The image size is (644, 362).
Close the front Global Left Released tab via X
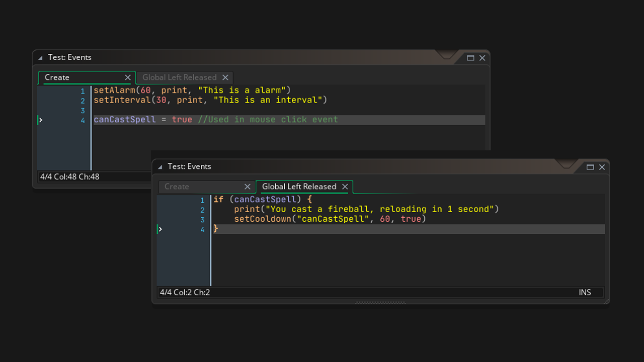(345, 187)
